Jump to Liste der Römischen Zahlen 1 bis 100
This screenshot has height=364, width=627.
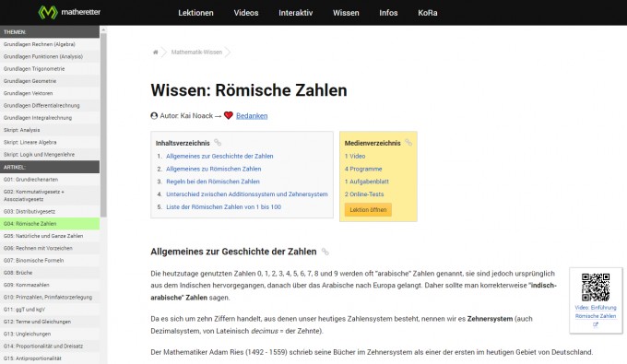223,206
